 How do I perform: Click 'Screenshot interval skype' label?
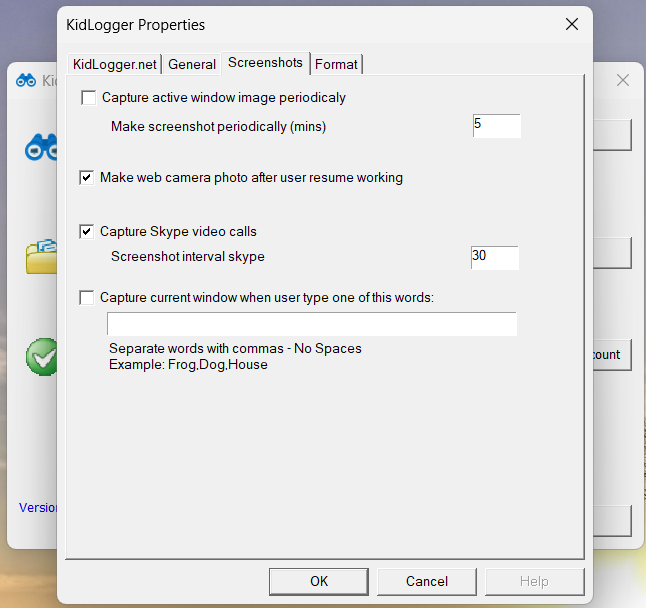point(188,257)
